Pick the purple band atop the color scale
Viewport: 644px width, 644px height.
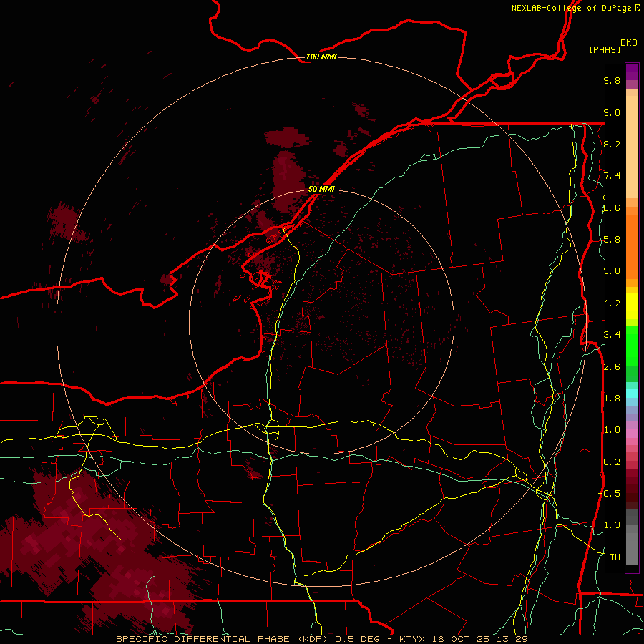click(632, 72)
